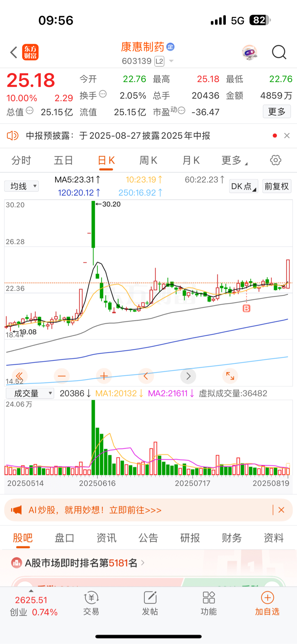Tap the speaker announcement icon
Viewport: 297px width, 644px height.
coord(12,136)
